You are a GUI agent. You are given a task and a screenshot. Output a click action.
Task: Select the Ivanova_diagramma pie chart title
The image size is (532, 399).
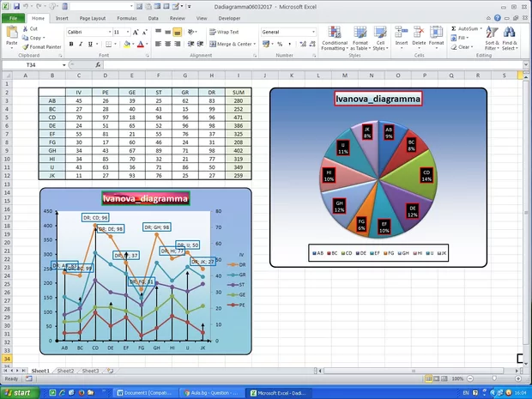click(x=378, y=99)
